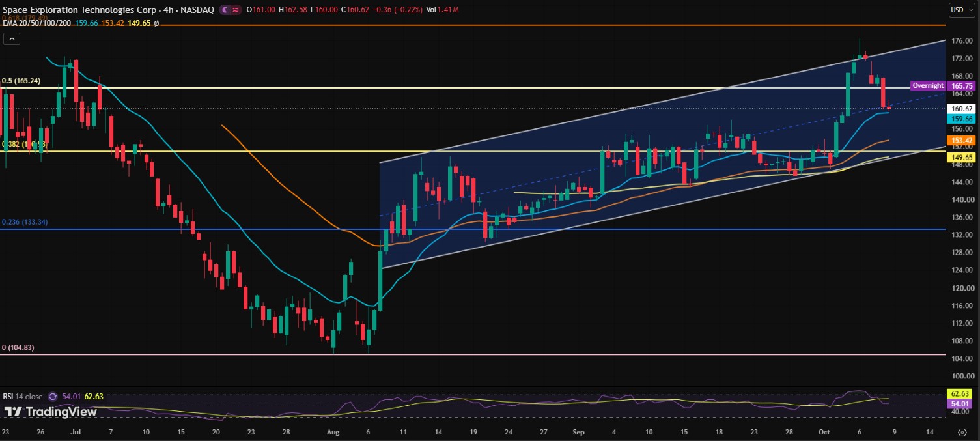Click the 0.236 (133.34) Fibonacci level label
The height and width of the screenshot is (441, 980).
(24, 222)
